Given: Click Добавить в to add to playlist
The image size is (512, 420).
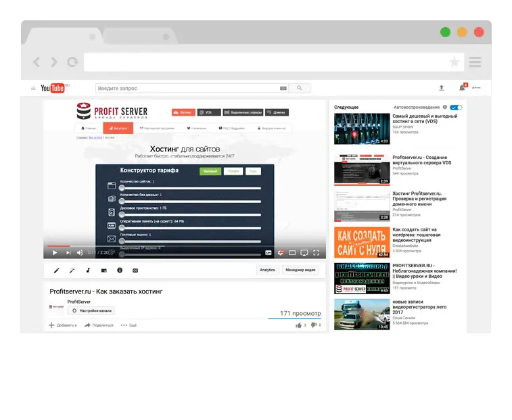Looking at the screenshot, I should tap(63, 325).
